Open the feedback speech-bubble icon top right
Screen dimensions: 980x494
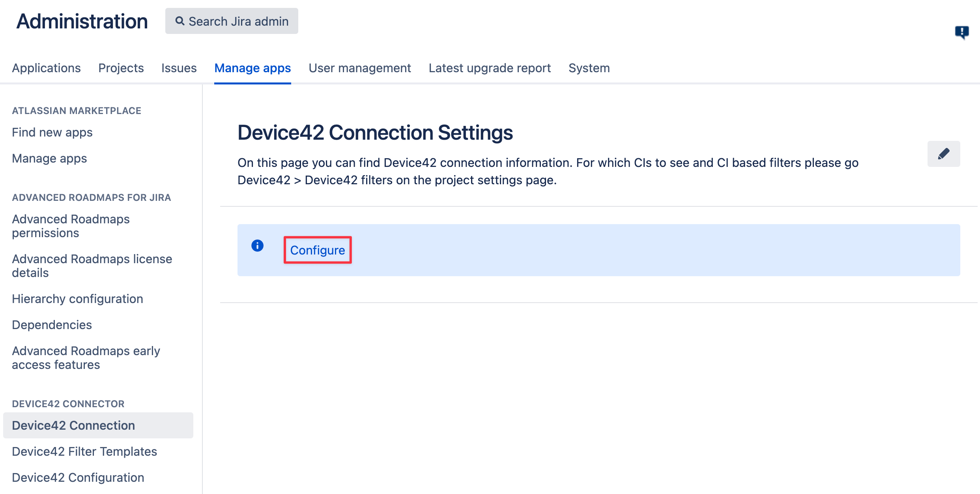[x=962, y=32]
